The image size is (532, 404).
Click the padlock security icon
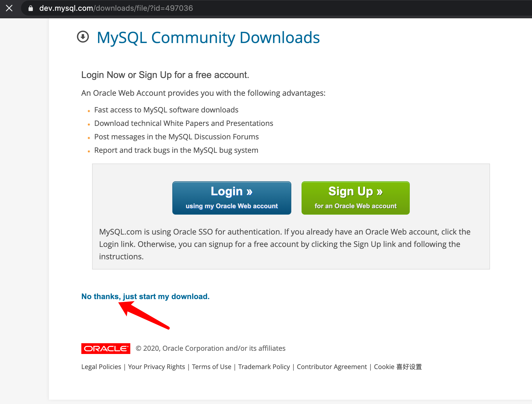(x=31, y=8)
